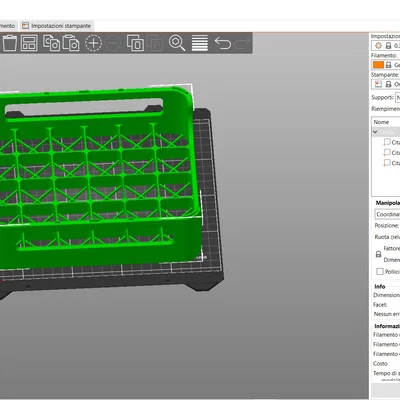Open the Impostazioni stampante tab

click(x=56, y=26)
